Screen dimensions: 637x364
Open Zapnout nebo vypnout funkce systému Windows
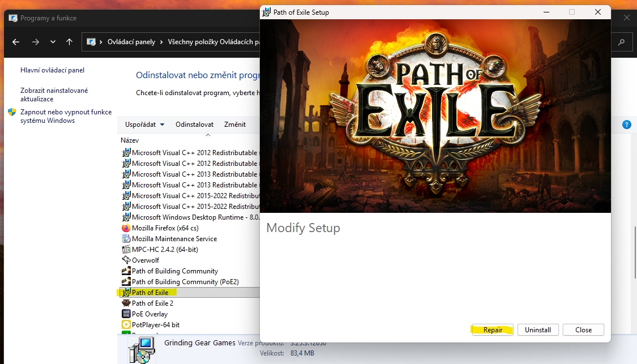coord(66,116)
